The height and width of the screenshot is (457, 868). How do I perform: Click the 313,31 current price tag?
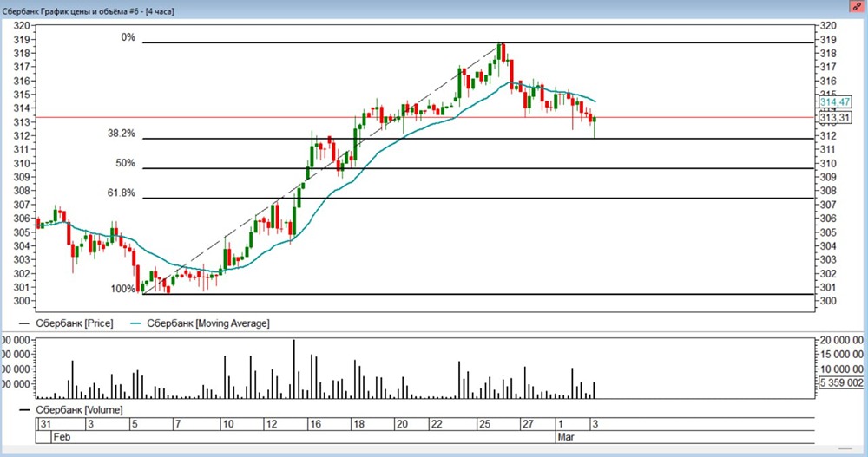pyautogui.click(x=835, y=117)
